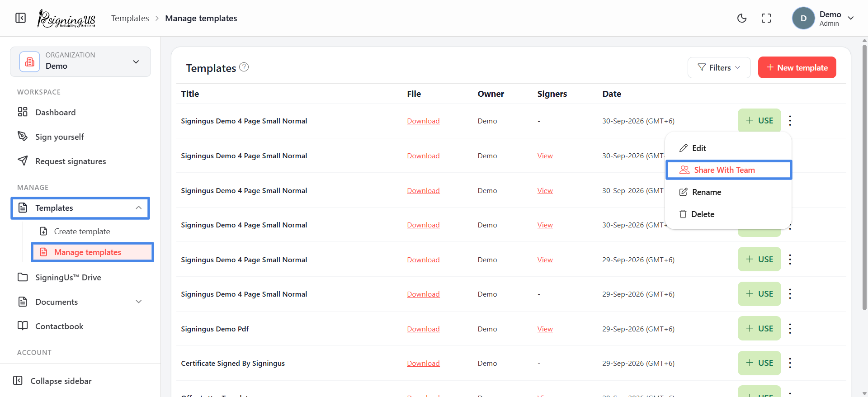Viewport: 868px width, 397px height.
Task: Click USE for the first template row
Action: (x=759, y=120)
